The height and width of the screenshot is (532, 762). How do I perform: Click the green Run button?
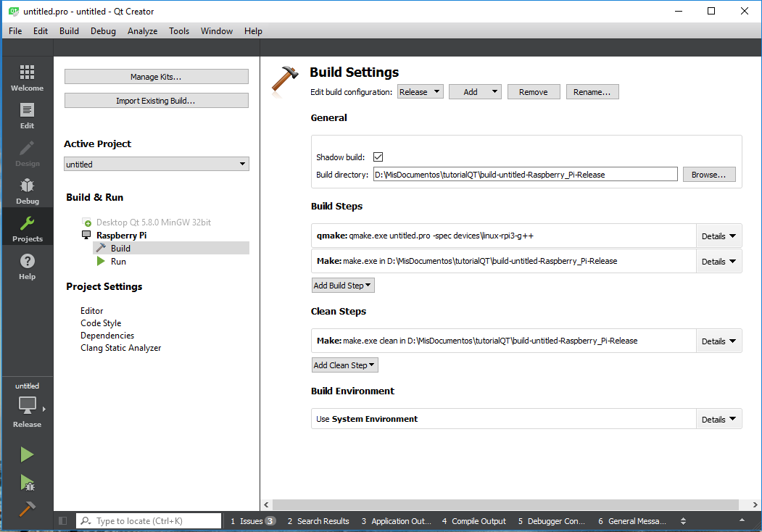[28, 454]
